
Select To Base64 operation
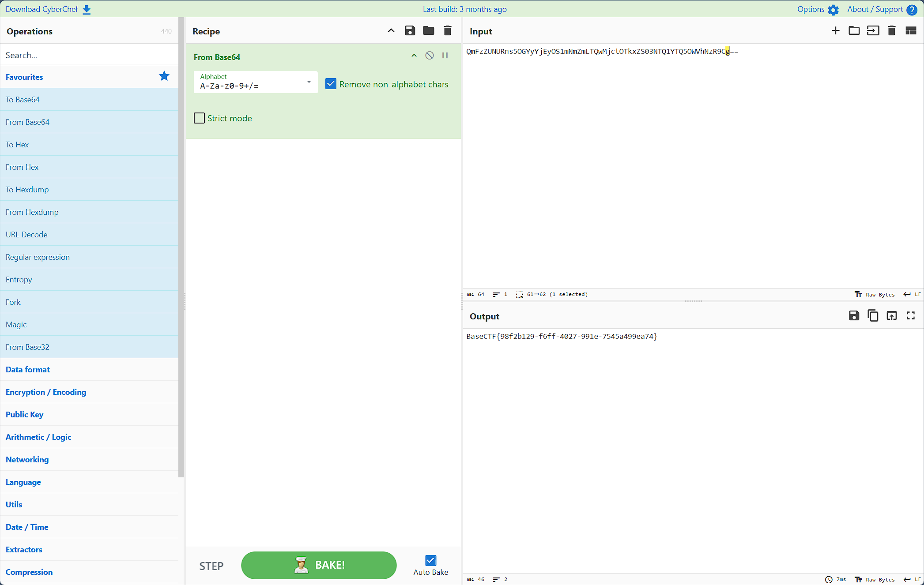(89, 99)
